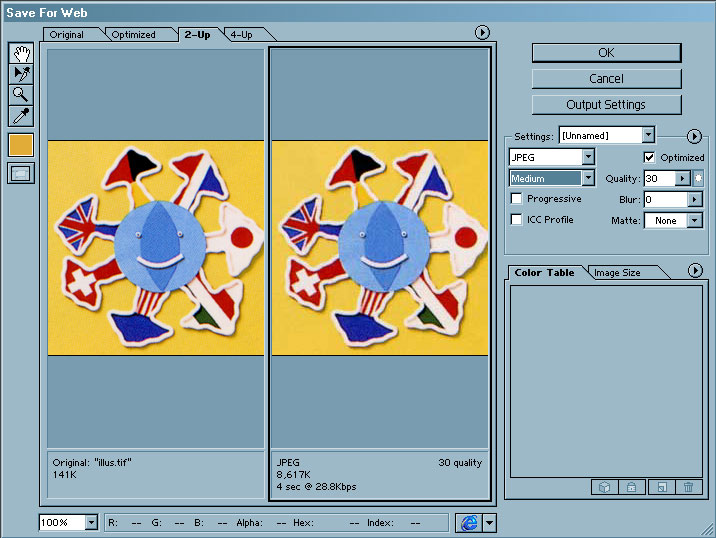716x538 pixels.
Task: Click the quality mask channel button
Action: 698,178
